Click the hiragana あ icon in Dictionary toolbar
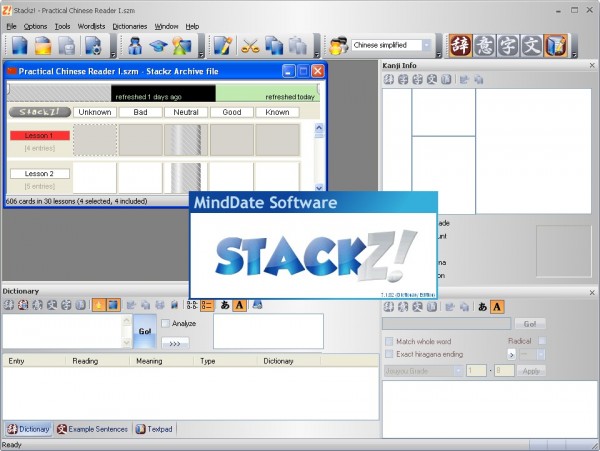Screen dimensions: 600x451 (225, 305)
